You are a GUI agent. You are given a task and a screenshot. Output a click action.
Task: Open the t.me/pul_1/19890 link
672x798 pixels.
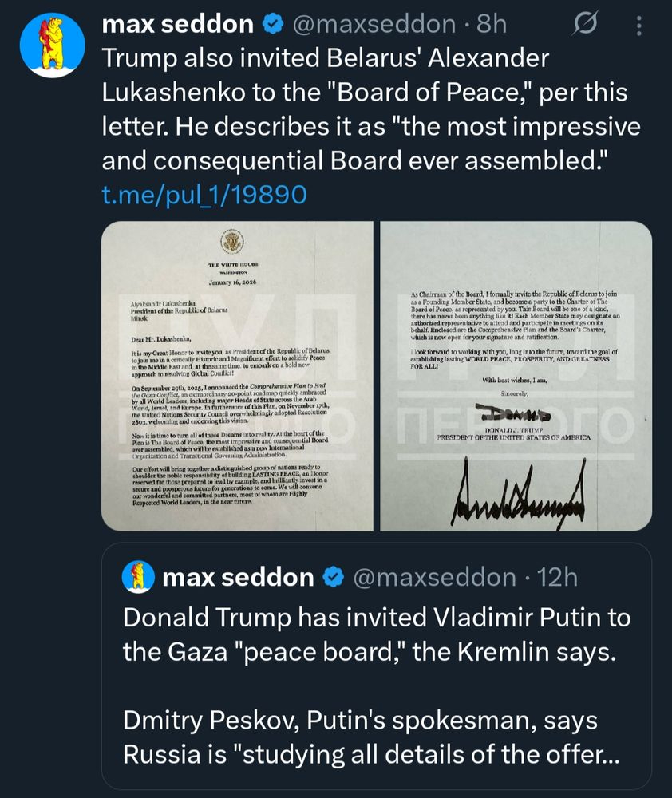pos(204,193)
